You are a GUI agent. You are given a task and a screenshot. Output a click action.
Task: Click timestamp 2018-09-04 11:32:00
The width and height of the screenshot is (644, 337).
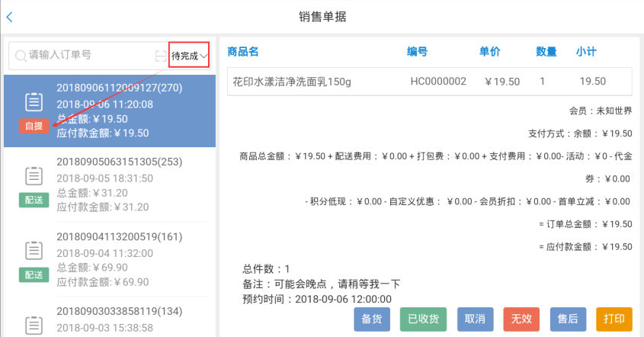point(104,253)
